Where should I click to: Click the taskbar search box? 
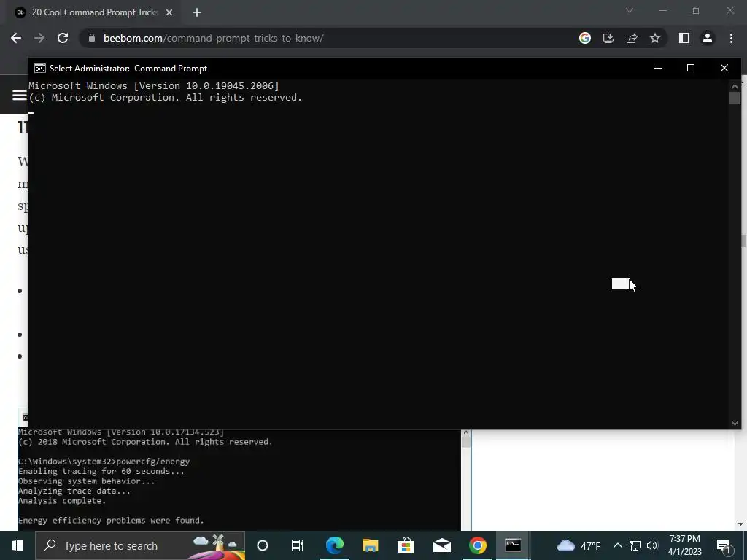point(140,545)
